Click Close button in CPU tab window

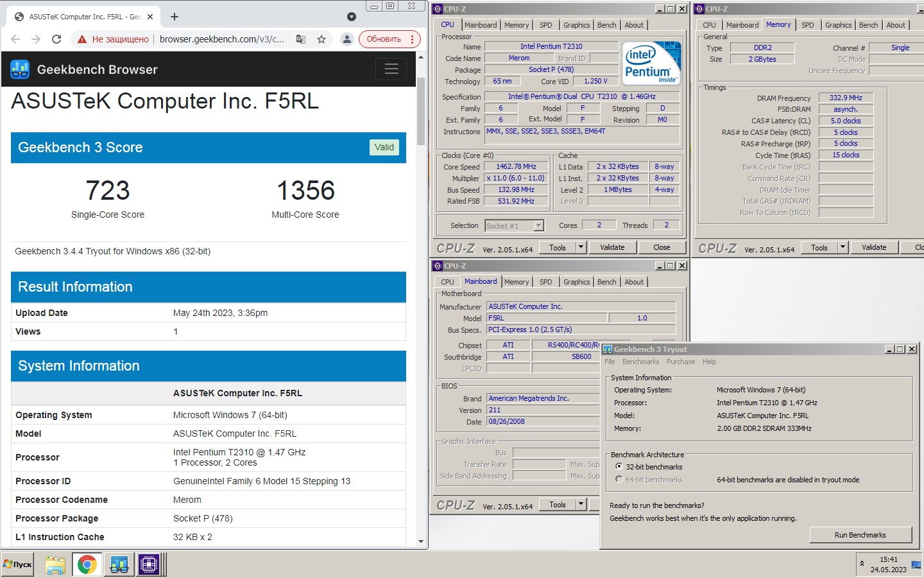point(662,247)
